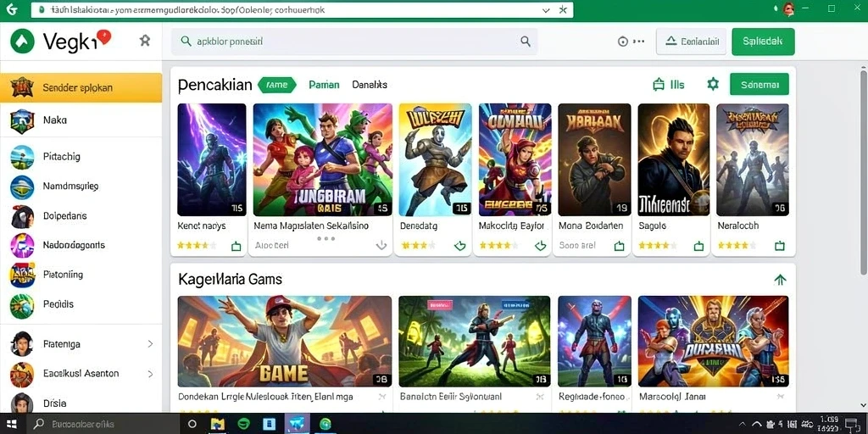Click the taskbar search box
This screenshot has height=434, width=868.
pyautogui.click(x=103, y=424)
